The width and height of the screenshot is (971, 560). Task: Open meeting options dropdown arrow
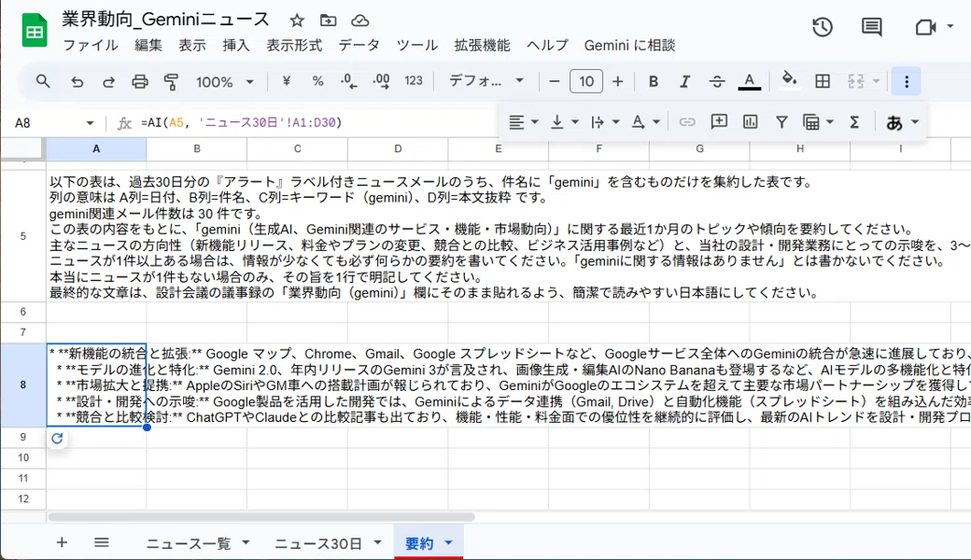tap(950, 27)
